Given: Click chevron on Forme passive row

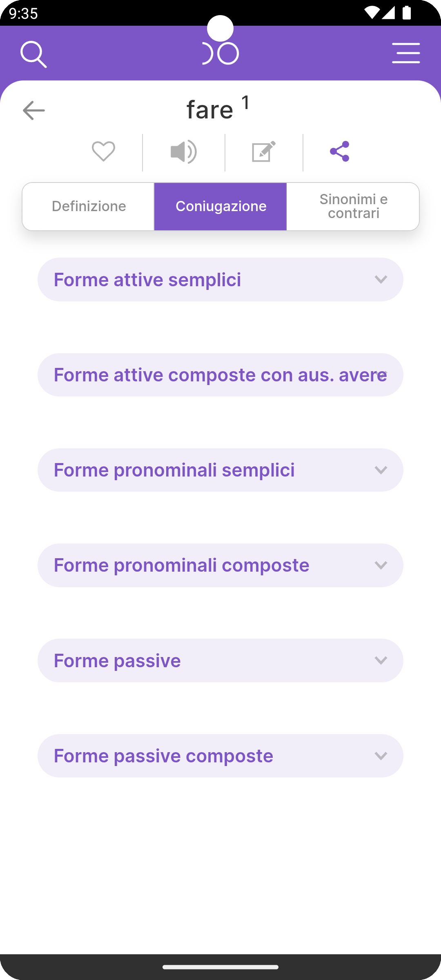Looking at the screenshot, I should tap(381, 660).
